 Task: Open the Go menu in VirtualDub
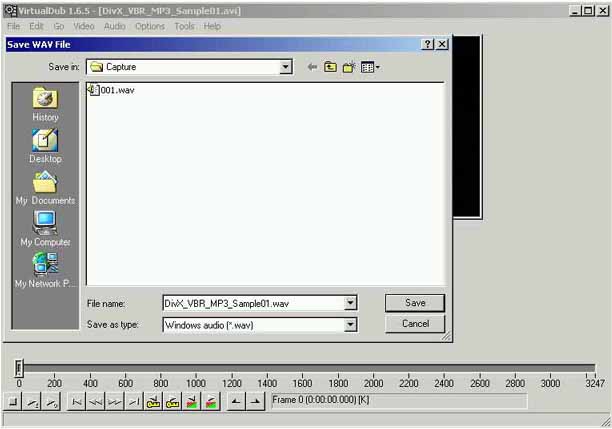(59, 26)
